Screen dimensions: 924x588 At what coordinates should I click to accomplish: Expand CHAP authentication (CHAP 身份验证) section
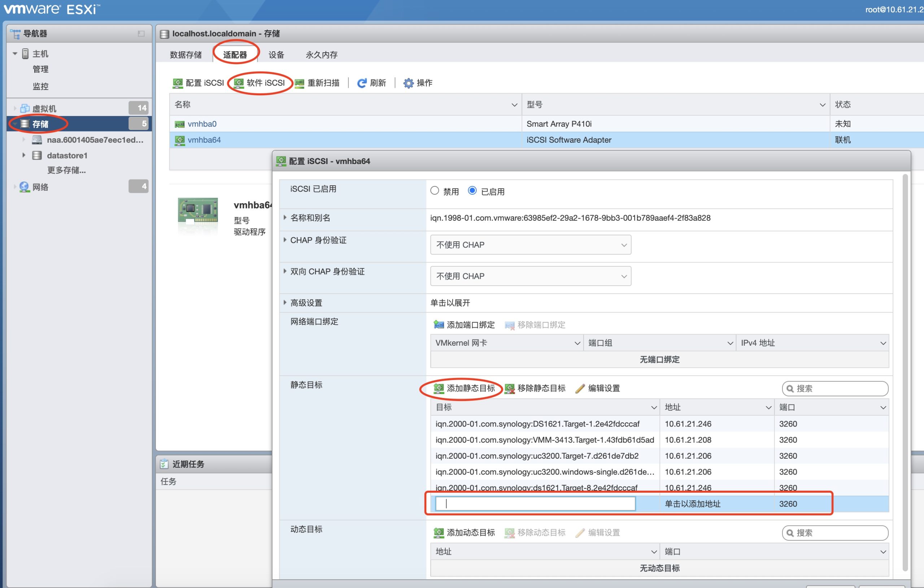click(285, 240)
